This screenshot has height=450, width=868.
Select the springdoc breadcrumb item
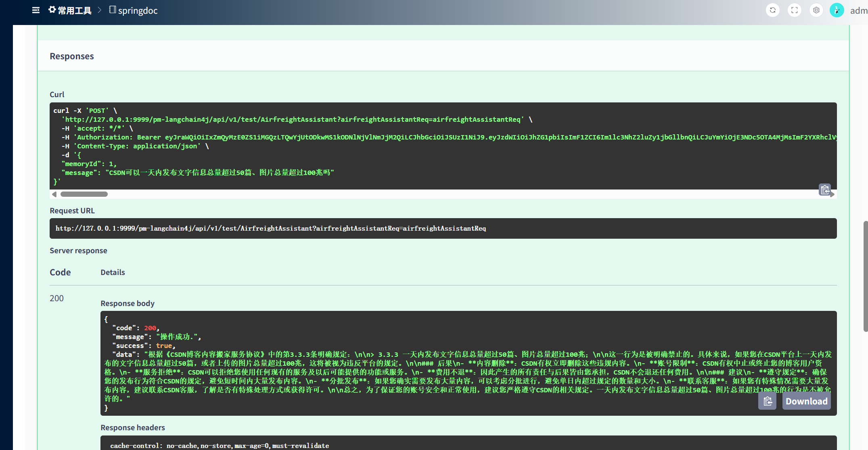pos(138,10)
